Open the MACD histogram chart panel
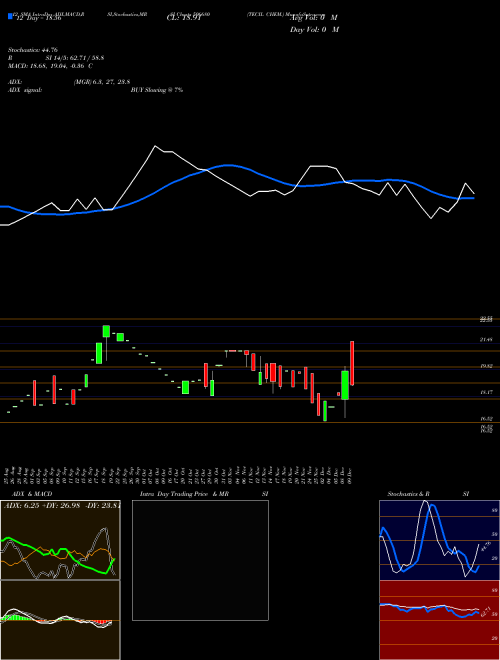500x660 pixels. click(60, 620)
